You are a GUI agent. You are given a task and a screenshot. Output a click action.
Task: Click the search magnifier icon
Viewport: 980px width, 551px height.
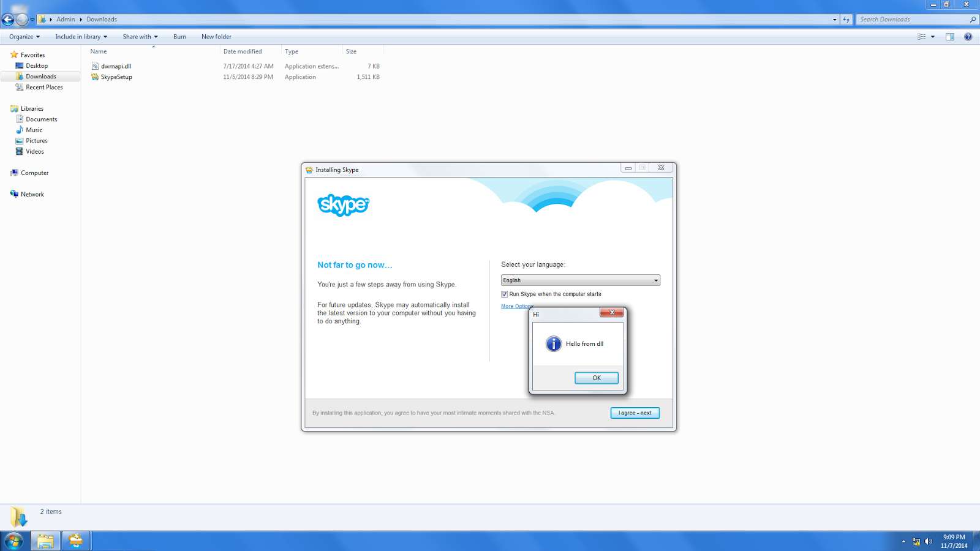[972, 20]
